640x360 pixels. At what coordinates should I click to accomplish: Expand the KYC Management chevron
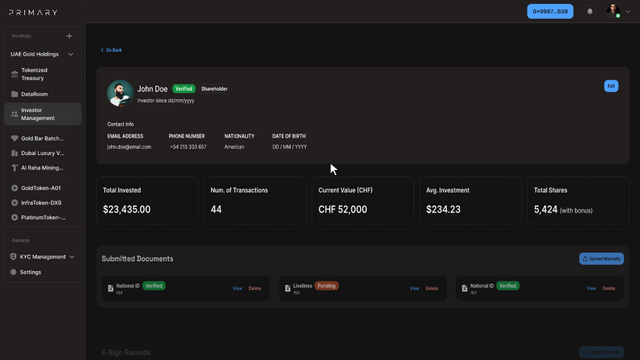click(x=72, y=257)
